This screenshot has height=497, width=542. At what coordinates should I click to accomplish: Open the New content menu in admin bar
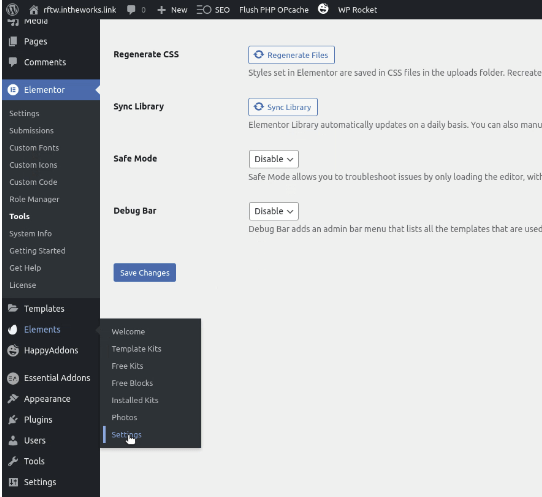point(172,10)
